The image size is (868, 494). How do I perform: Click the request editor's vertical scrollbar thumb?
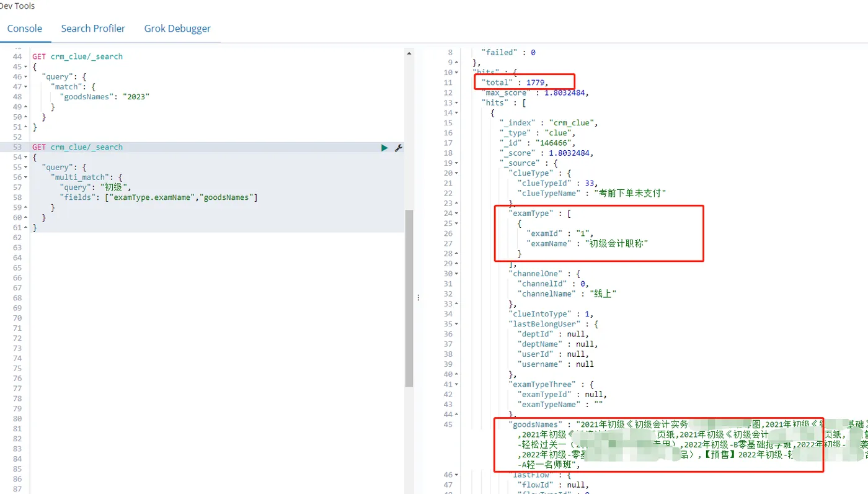point(409,298)
